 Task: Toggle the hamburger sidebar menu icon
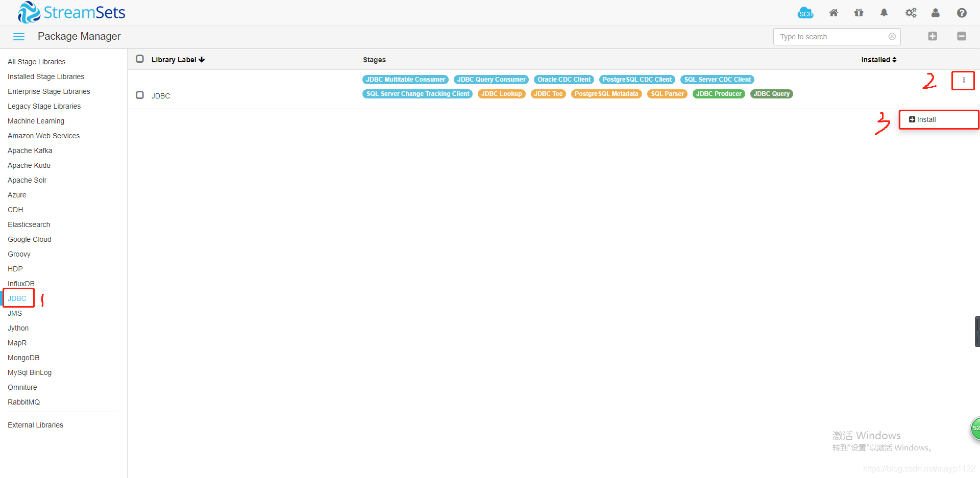click(19, 37)
